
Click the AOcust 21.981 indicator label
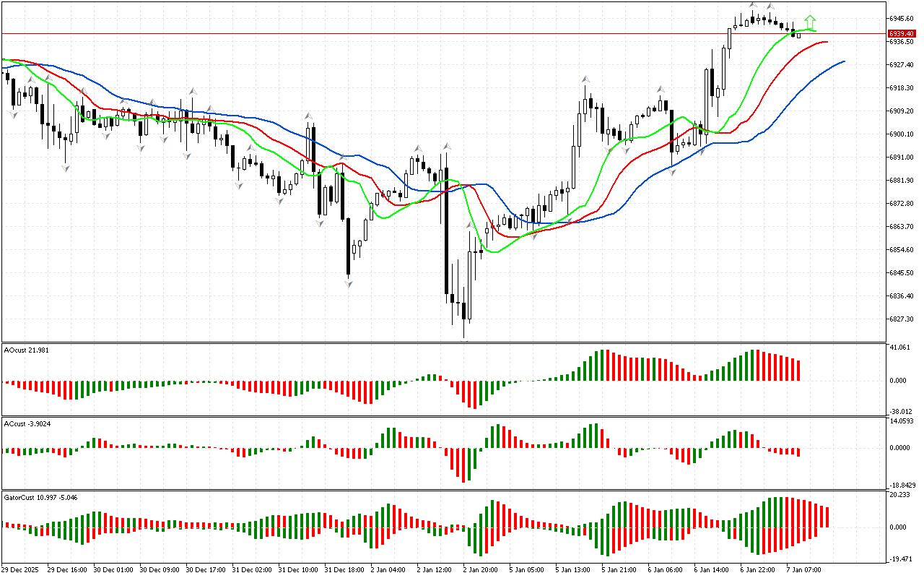coord(27,350)
